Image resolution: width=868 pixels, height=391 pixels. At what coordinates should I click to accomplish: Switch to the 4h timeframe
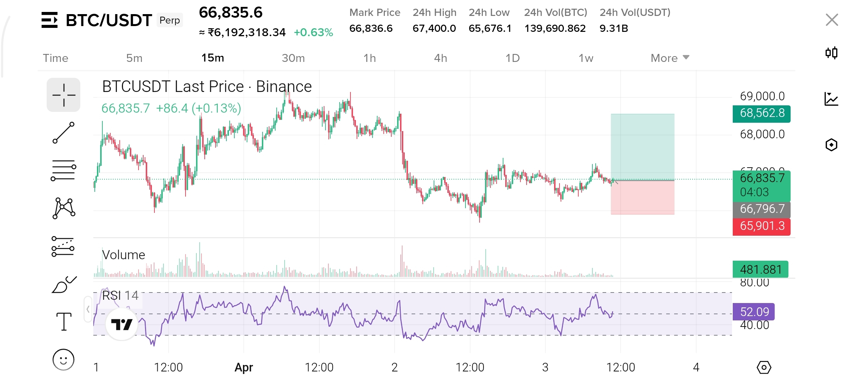pyautogui.click(x=441, y=58)
